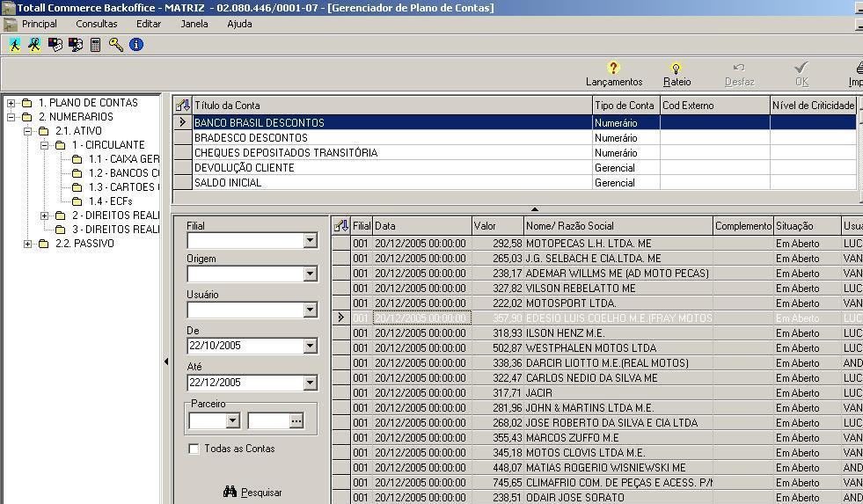
Task: Click the 1. PLANO DE CONTAS folder icon
Action: (27, 103)
